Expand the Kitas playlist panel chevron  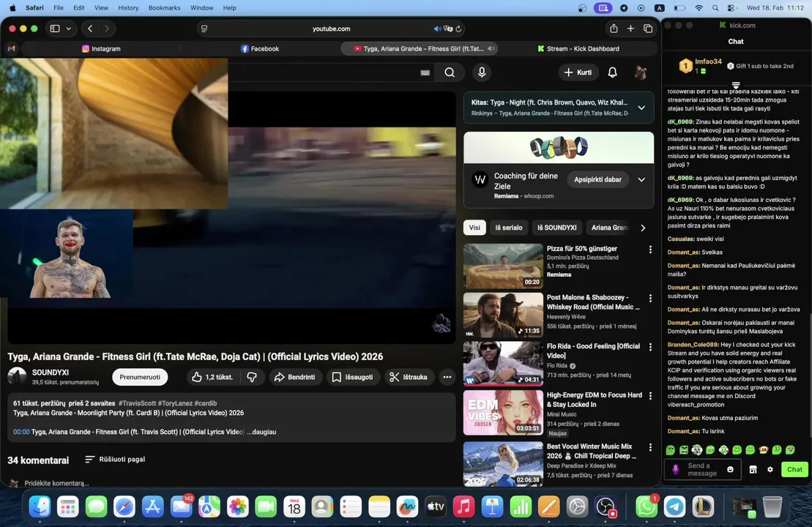[641, 108]
